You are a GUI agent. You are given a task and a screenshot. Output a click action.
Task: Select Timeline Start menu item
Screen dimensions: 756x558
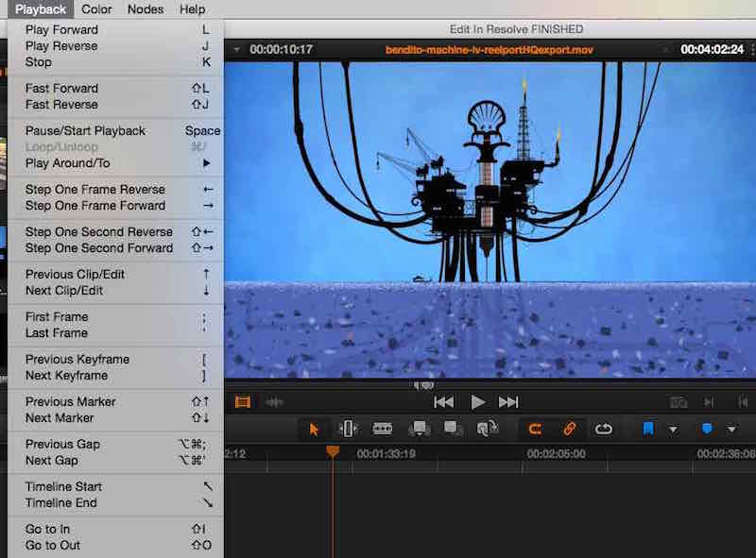click(115, 486)
